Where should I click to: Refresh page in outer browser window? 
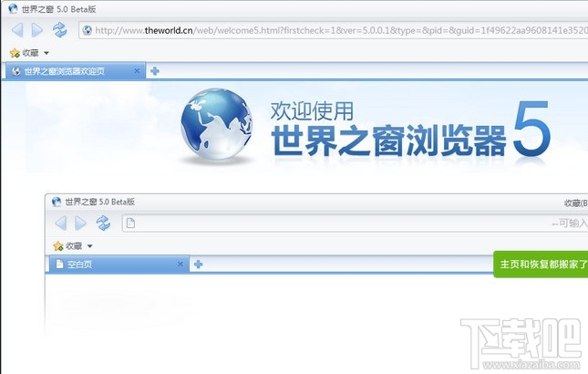(x=59, y=30)
